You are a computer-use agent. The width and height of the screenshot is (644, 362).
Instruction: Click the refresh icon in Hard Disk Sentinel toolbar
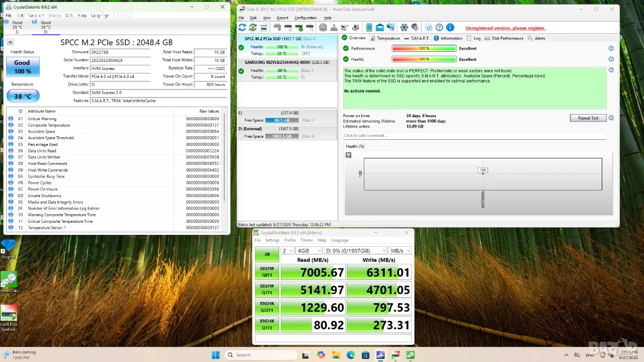pos(242,27)
